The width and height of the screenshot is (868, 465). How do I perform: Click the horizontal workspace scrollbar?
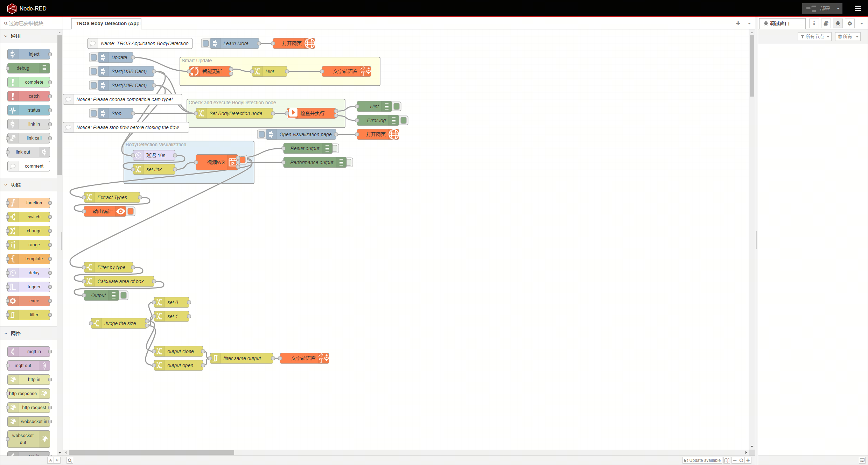(150, 452)
